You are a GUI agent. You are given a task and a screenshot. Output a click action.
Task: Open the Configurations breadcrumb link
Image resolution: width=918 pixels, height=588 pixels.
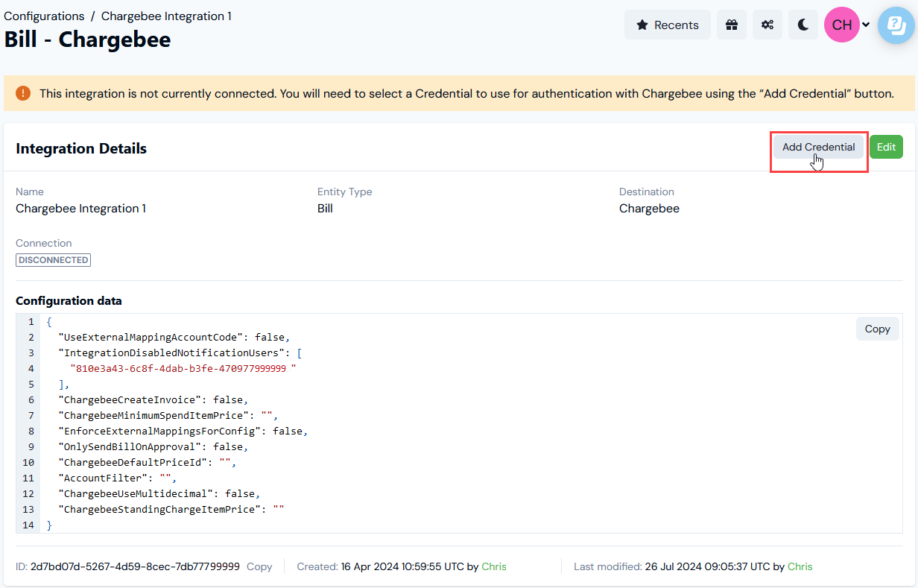point(44,16)
